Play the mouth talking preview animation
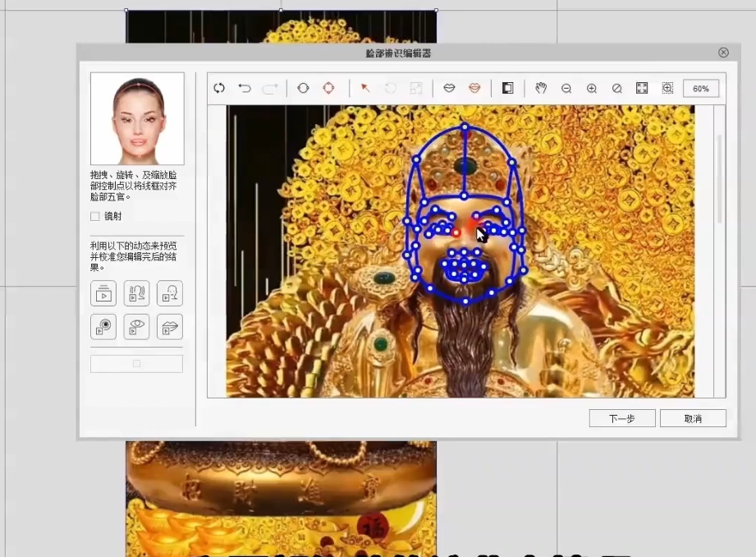The height and width of the screenshot is (557, 756). tap(169, 327)
